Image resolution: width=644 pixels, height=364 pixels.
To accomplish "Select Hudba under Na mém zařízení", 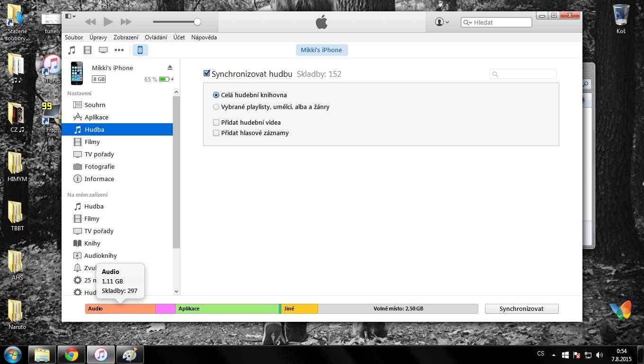I will tap(117, 206).
